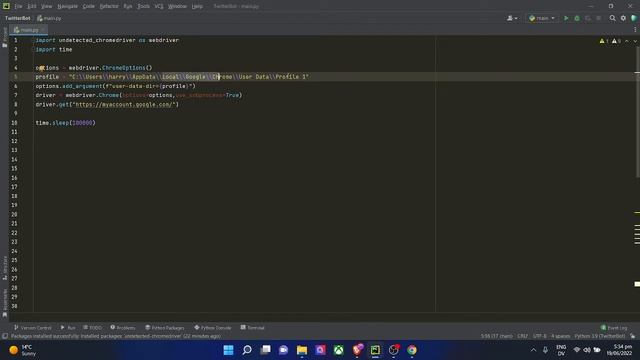
Task: Open the clock and date in taskbar
Action: coord(619,350)
